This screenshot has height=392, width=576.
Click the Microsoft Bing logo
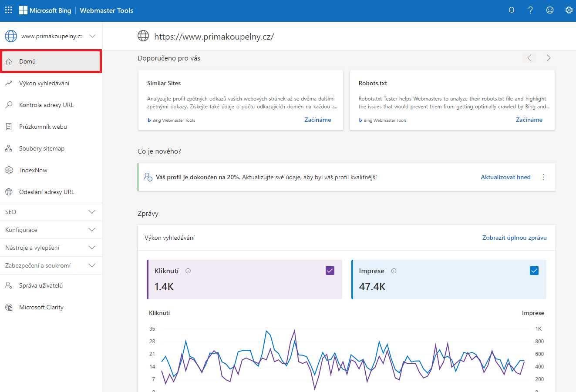tap(45, 10)
